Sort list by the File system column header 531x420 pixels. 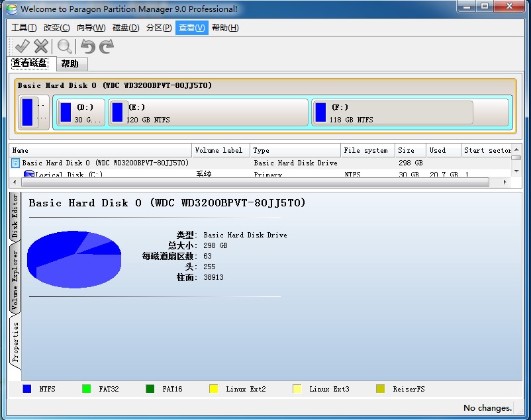tap(366, 150)
